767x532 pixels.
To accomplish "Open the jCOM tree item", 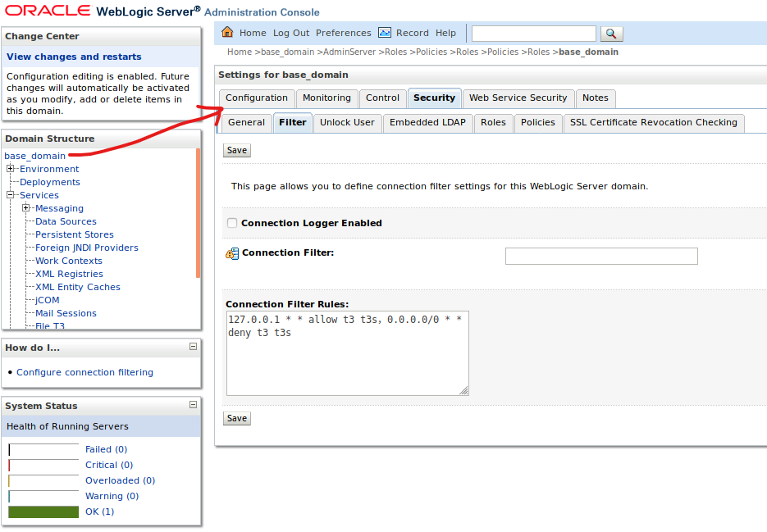I will coord(47,300).
